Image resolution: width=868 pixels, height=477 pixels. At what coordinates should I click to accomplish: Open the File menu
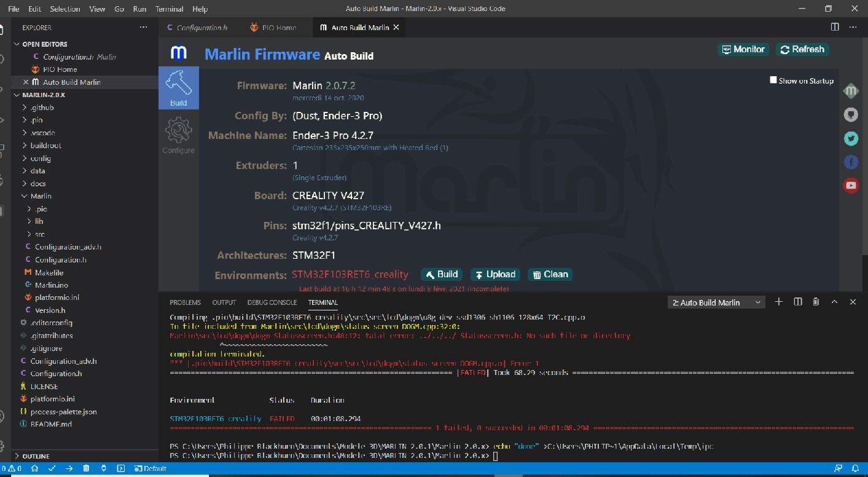(14, 9)
